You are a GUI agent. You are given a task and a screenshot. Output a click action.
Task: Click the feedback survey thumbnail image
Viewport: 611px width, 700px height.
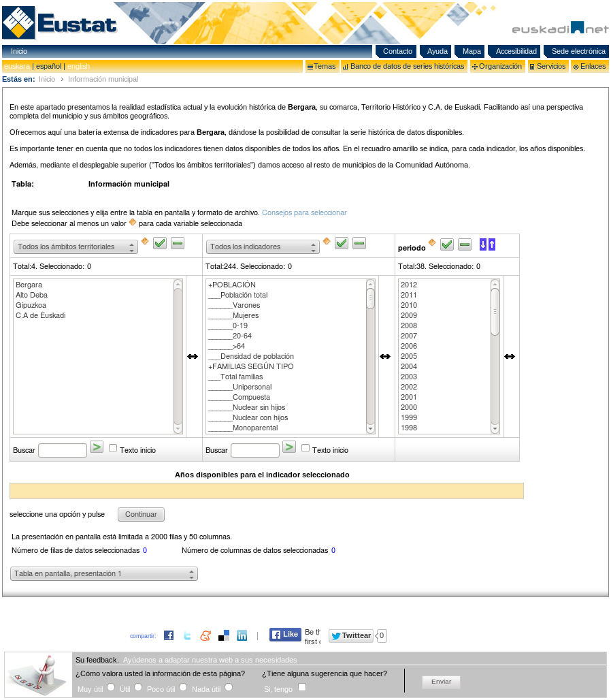(38, 675)
